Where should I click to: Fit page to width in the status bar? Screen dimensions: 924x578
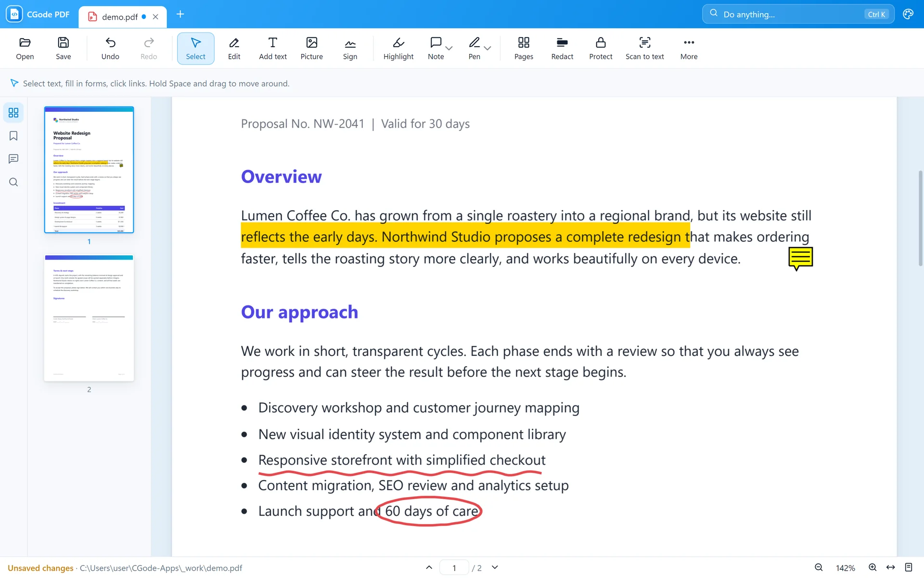coord(890,567)
